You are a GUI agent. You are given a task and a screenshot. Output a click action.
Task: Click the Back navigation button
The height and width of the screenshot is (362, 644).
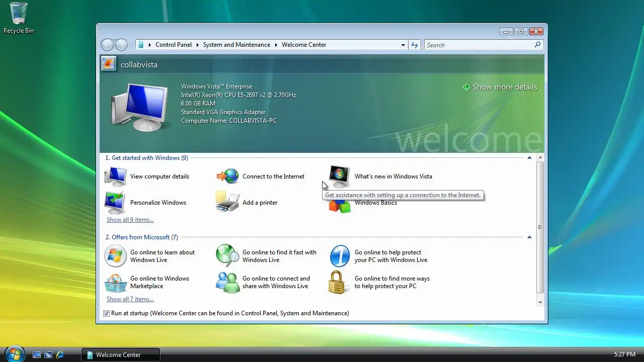click(x=107, y=45)
